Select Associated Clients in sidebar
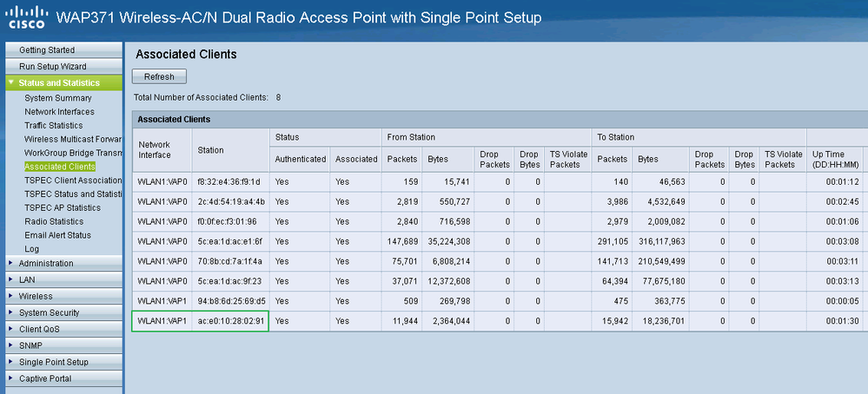Screen dimensions: 868x394 pos(60,167)
